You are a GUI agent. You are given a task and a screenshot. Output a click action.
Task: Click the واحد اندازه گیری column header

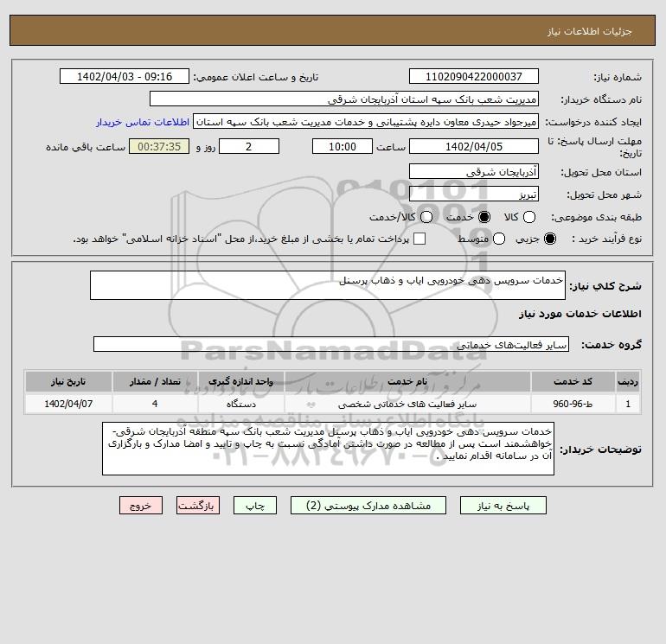click(x=240, y=381)
